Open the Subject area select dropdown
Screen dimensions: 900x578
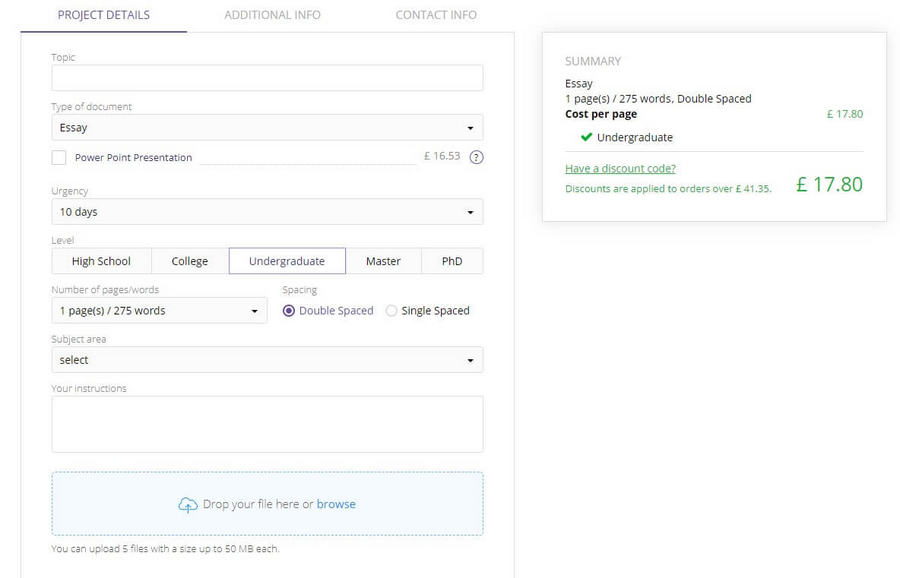(x=266, y=360)
